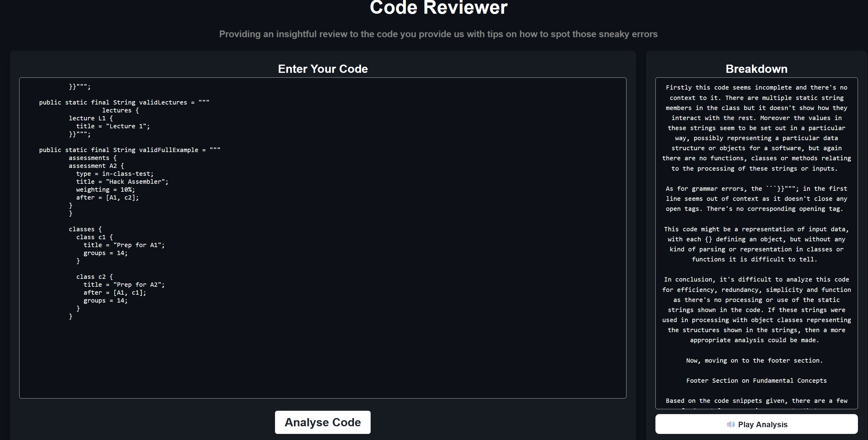Click the Breakdown panel heading
The image size is (868, 440).
click(x=756, y=69)
